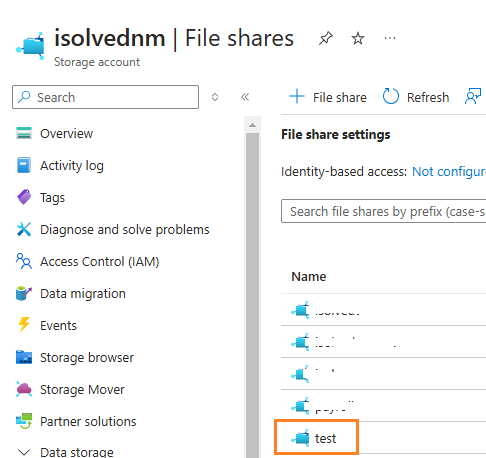Click the Storage browser folder icon

click(x=24, y=357)
